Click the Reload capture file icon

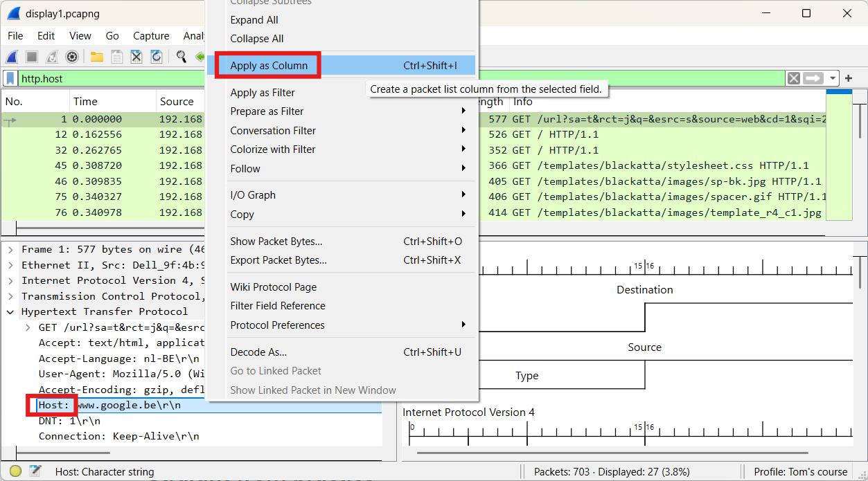(x=157, y=57)
